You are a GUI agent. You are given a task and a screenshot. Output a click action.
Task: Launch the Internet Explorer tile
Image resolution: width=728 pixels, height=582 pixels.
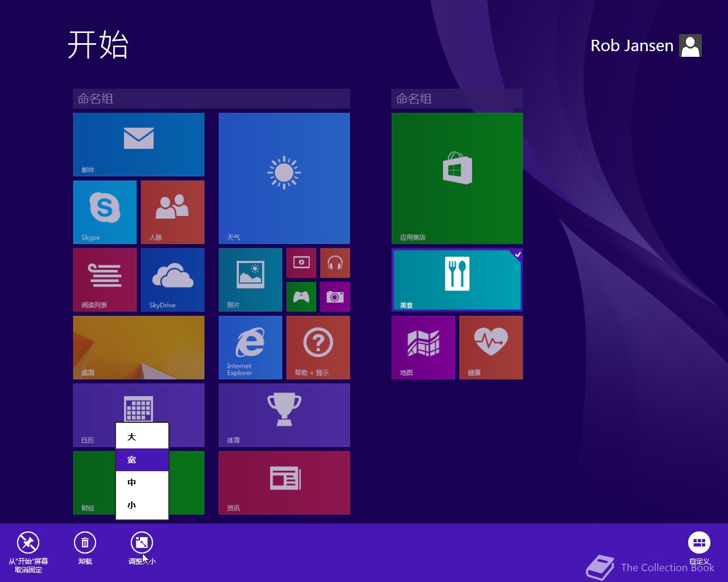tap(250, 347)
